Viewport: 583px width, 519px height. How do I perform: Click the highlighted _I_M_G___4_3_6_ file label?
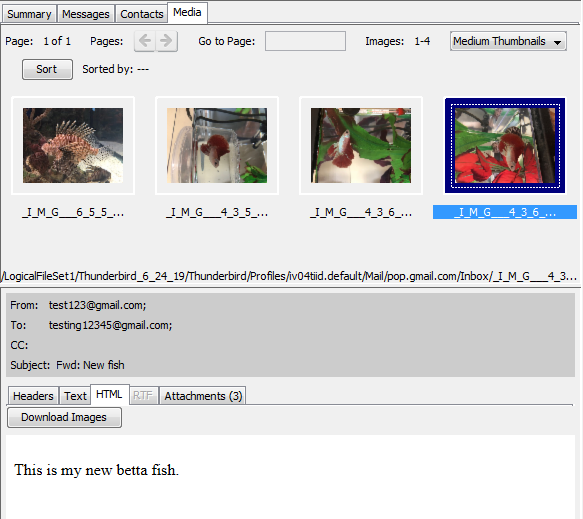(505, 212)
